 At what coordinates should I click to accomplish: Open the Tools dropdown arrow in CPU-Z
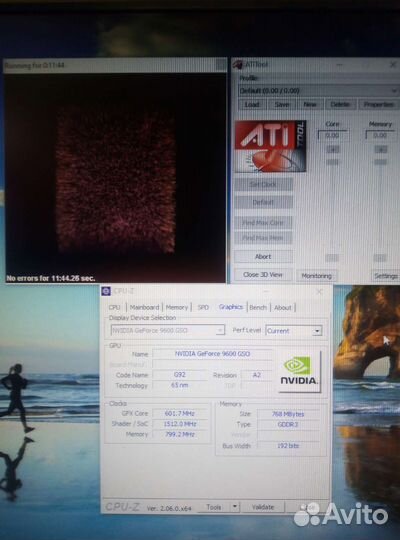(235, 507)
